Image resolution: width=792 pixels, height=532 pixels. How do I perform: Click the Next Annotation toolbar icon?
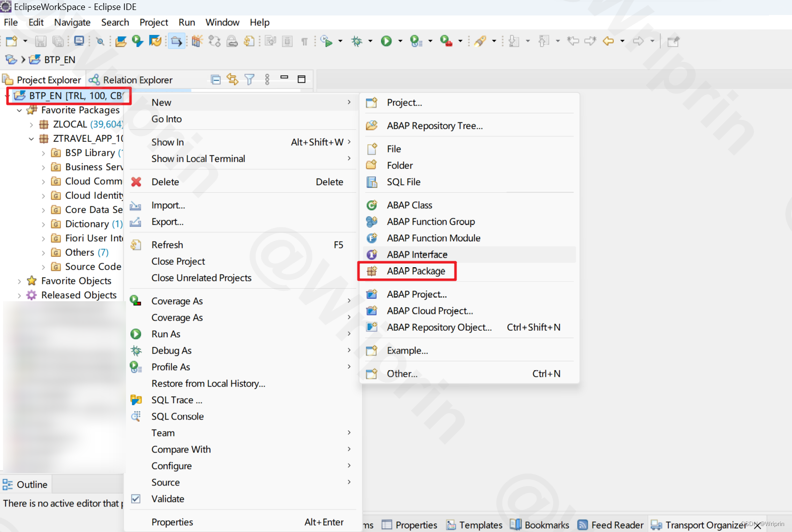[513, 41]
